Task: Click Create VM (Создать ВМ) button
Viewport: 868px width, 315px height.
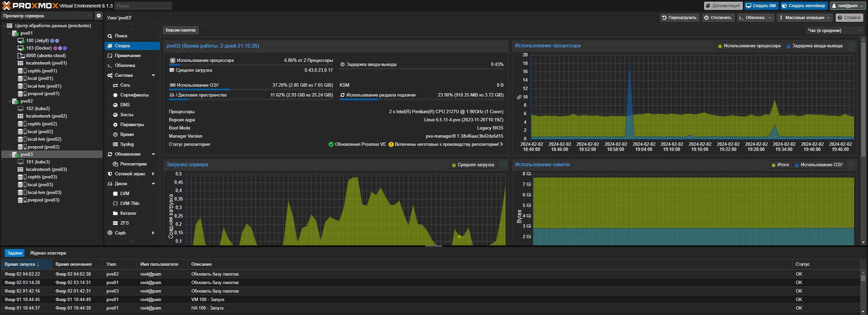Action: pos(761,6)
